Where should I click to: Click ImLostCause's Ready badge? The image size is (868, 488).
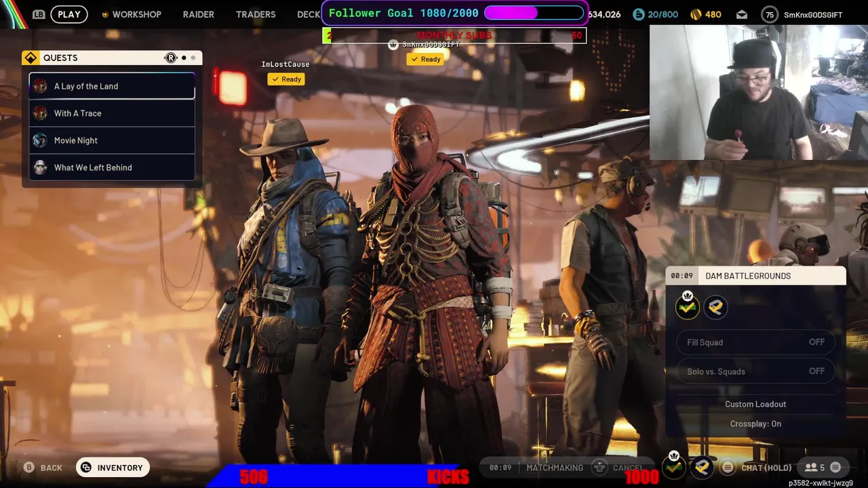click(x=286, y=79)
